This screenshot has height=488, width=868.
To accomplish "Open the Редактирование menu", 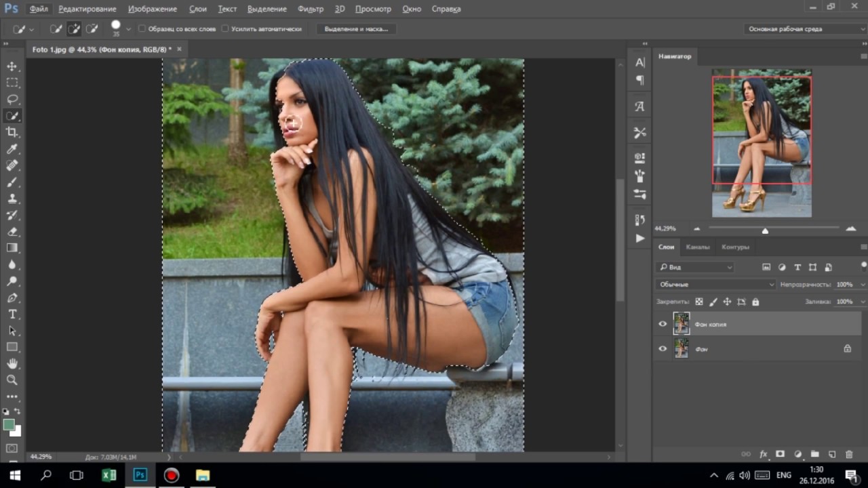I will coord(87,9).
